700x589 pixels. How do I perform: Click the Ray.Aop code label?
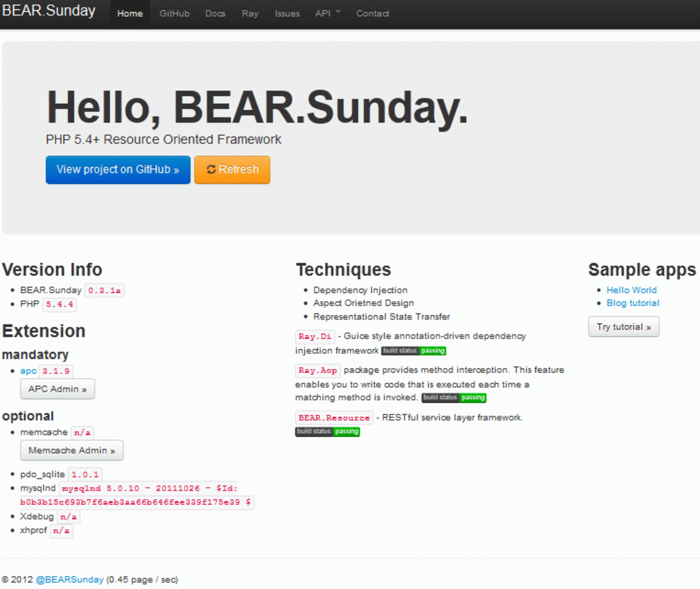(318, 370)
